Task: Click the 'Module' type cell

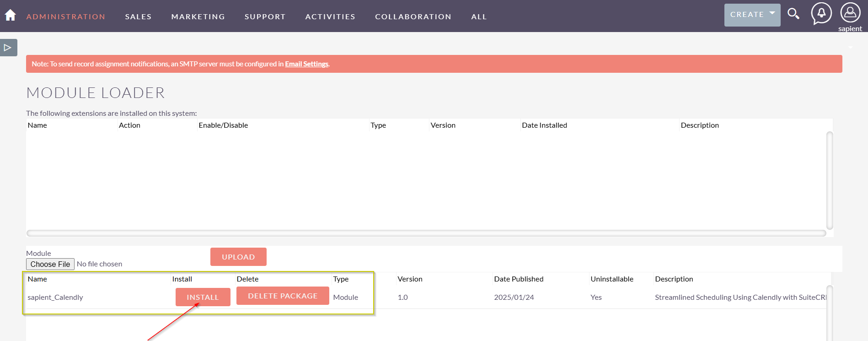Action: click(x=346, y=297)
